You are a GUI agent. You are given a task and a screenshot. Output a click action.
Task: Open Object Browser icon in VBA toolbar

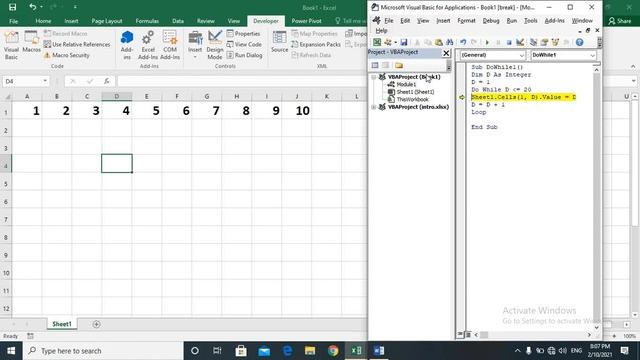[x=555, y=42]
